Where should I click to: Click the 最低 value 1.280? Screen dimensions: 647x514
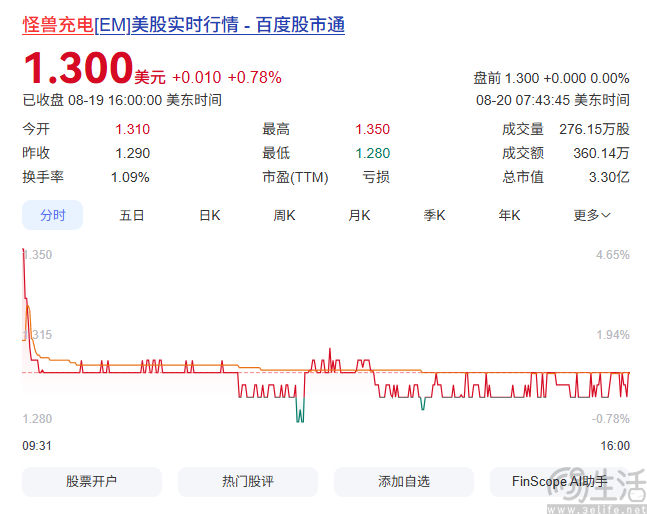(373, 153)
